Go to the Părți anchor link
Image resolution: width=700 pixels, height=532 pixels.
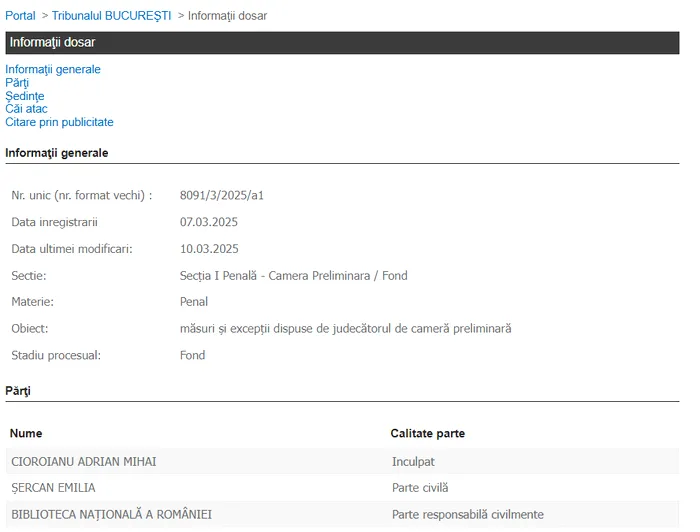(17, 83)
